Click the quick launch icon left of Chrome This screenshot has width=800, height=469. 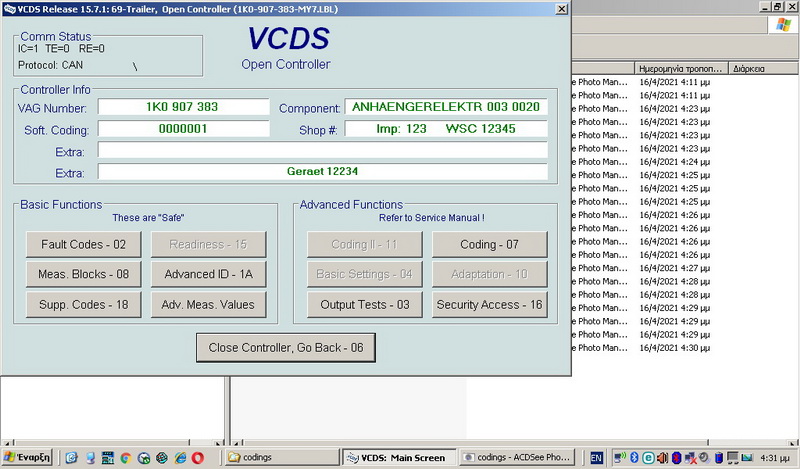(108, 458)
